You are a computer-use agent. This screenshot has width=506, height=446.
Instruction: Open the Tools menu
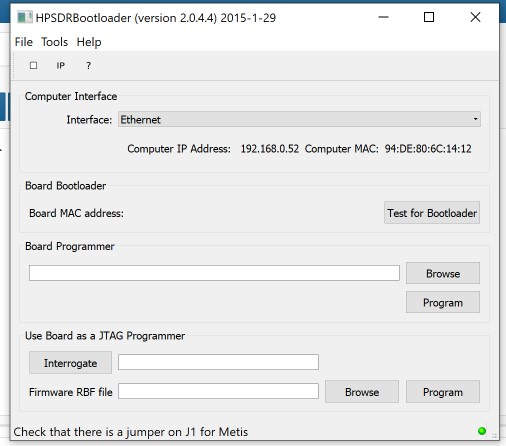(x=54, y=42)
